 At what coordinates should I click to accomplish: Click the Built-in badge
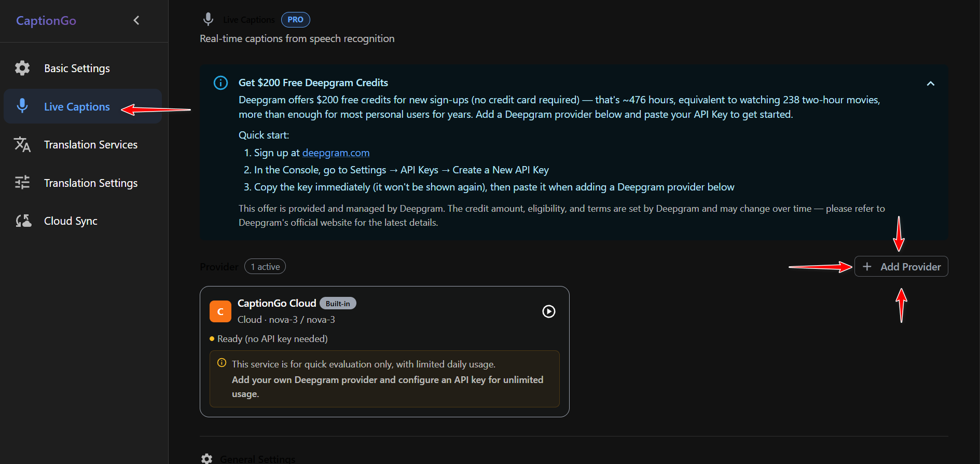[338, 304]
